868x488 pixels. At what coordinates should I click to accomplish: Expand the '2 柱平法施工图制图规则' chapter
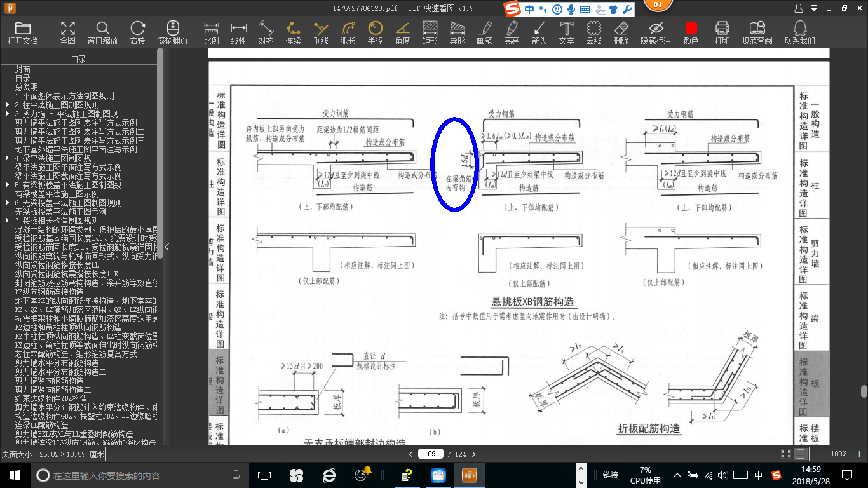[x=7, y=105]
